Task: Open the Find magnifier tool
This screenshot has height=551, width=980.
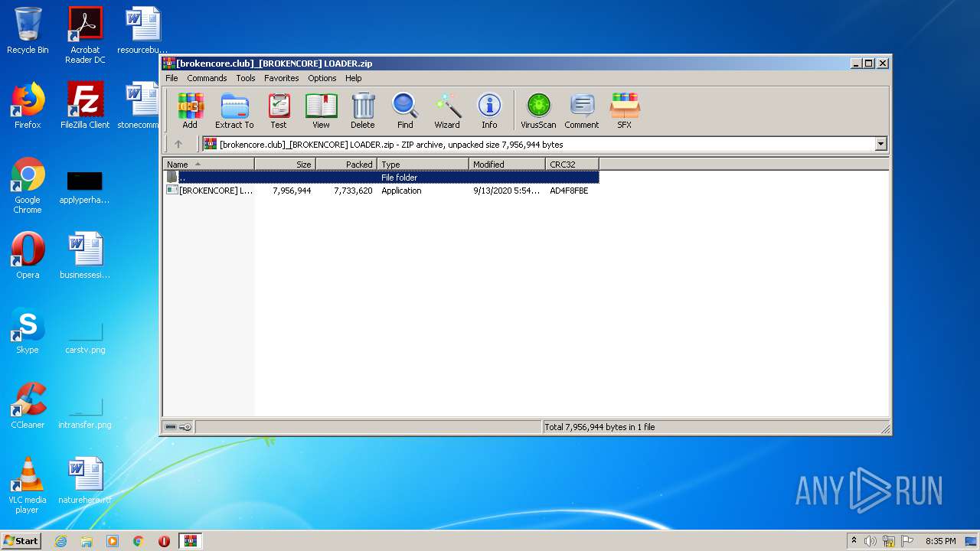Action: pos(405,110)
